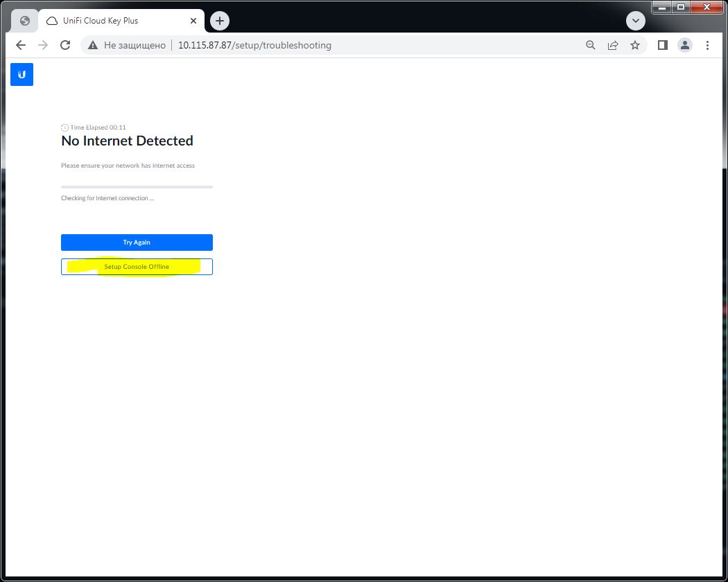Open the Chrome profile menu
Image resolution: width=728 pixels, height=582 pixels.
coord(685,45)
